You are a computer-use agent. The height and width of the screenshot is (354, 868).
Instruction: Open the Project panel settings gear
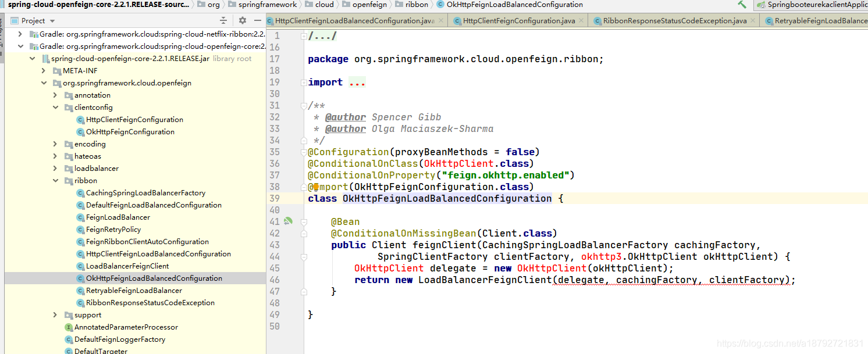[243, 20]
